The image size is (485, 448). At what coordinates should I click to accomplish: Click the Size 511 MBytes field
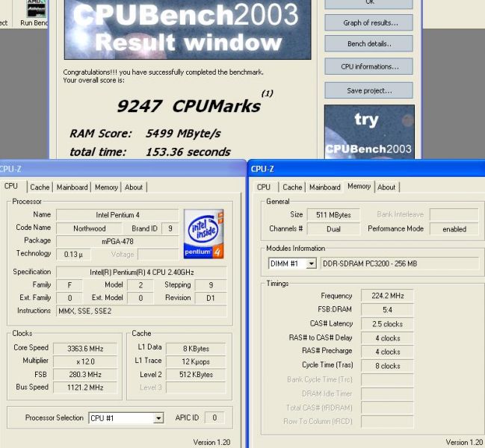tap(333, 215)
